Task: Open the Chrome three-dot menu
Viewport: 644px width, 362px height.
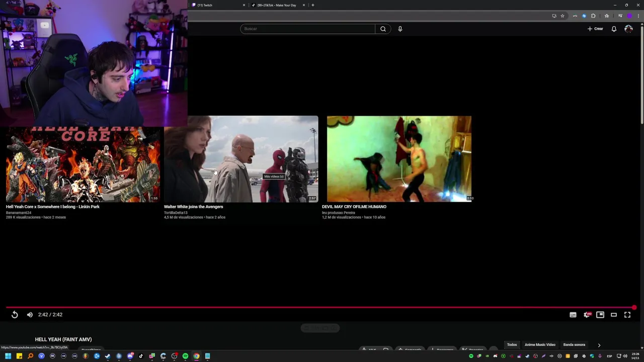Action: point(638,16)
